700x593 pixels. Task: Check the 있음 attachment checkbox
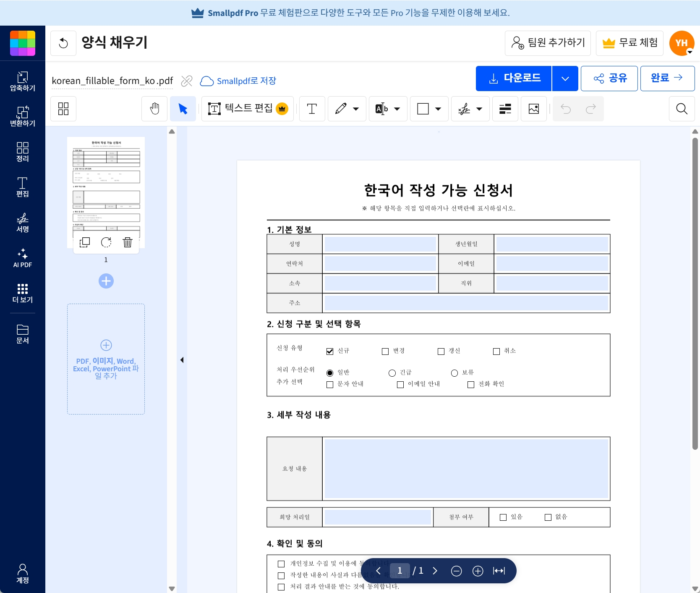[503, 517]
